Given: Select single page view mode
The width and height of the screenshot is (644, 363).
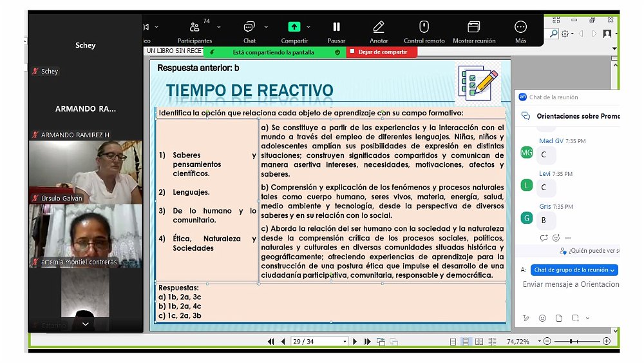Looking at the screenshot, I should pyautogui.click(x=453, y=341).
